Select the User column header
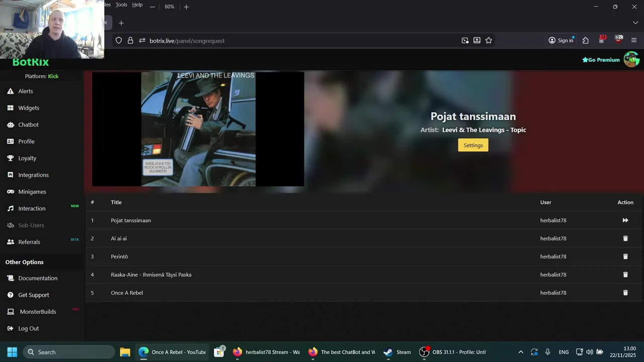The height and width of the screenshot is (362, 644). (546, 202)
